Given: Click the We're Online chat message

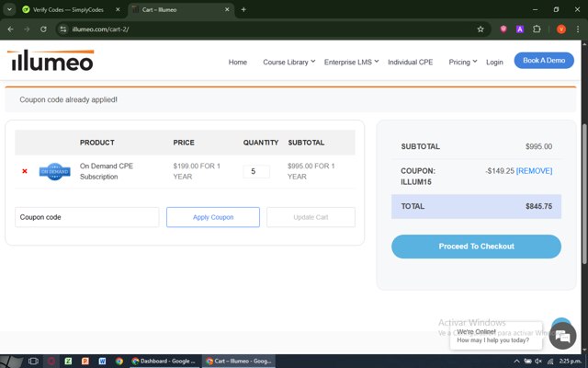Looking at the screenshot, I should [496, 336].
